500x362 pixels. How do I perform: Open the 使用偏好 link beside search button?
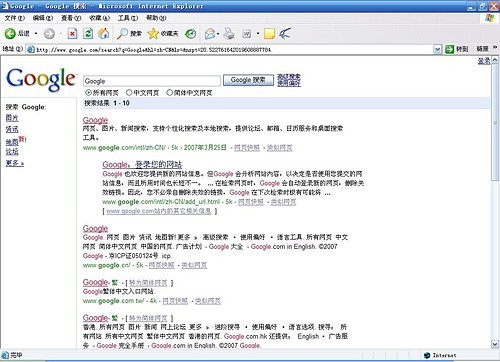(289, 83)
